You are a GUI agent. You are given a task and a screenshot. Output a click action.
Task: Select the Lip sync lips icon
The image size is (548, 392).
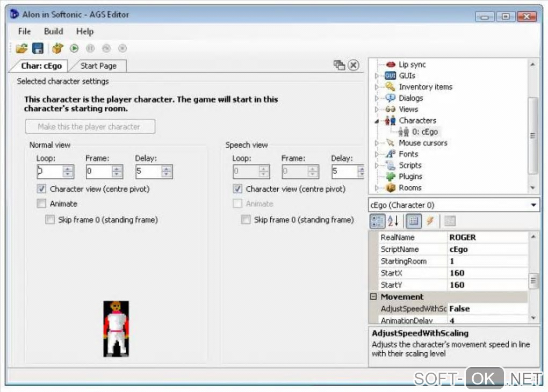click(391, 64)
